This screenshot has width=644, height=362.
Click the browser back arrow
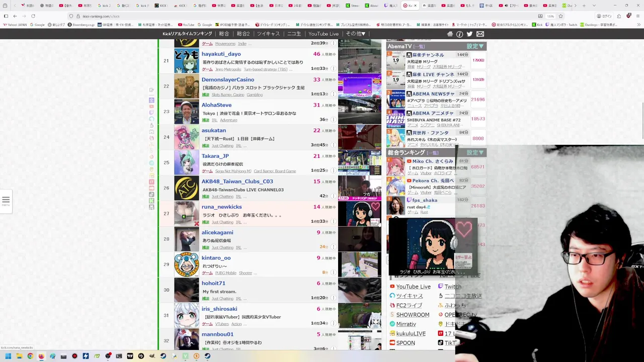tap(15, 16)
